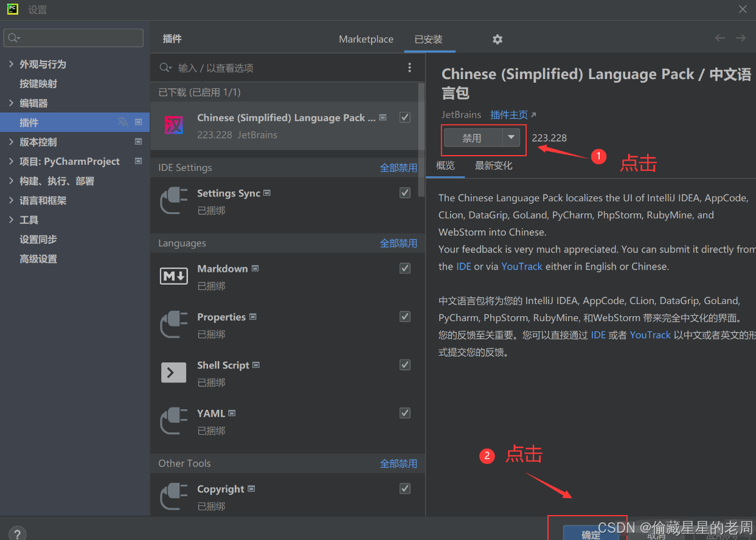This screenshot has width=756, height=540.
Task: Open 按键映射 settings page
Action: point(38,83)
